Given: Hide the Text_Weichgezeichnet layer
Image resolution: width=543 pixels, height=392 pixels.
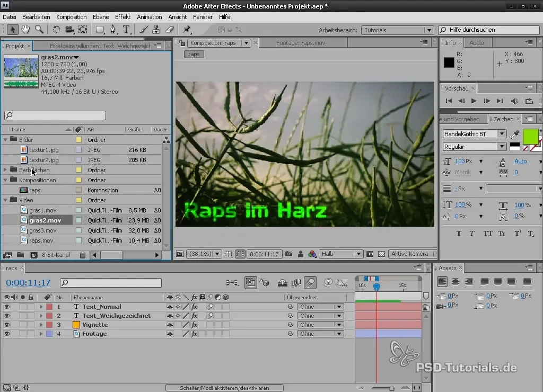Looking at the screenshot, I should click(x=6, y=316).
